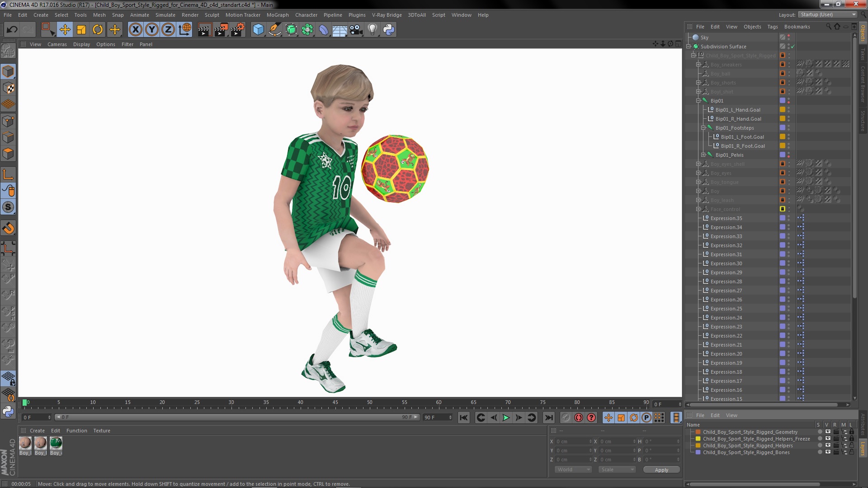This screenshot has width=868, height=488.
Task: Enable Polygons mode
Action: tap(8, 154)
